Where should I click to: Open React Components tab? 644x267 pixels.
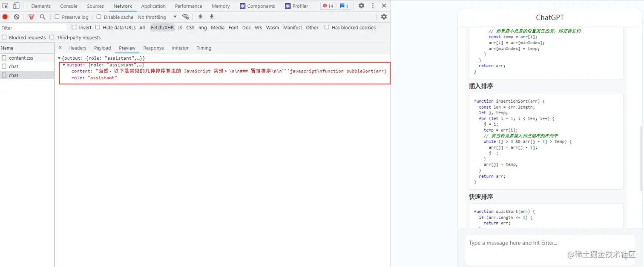click(257, 6)
